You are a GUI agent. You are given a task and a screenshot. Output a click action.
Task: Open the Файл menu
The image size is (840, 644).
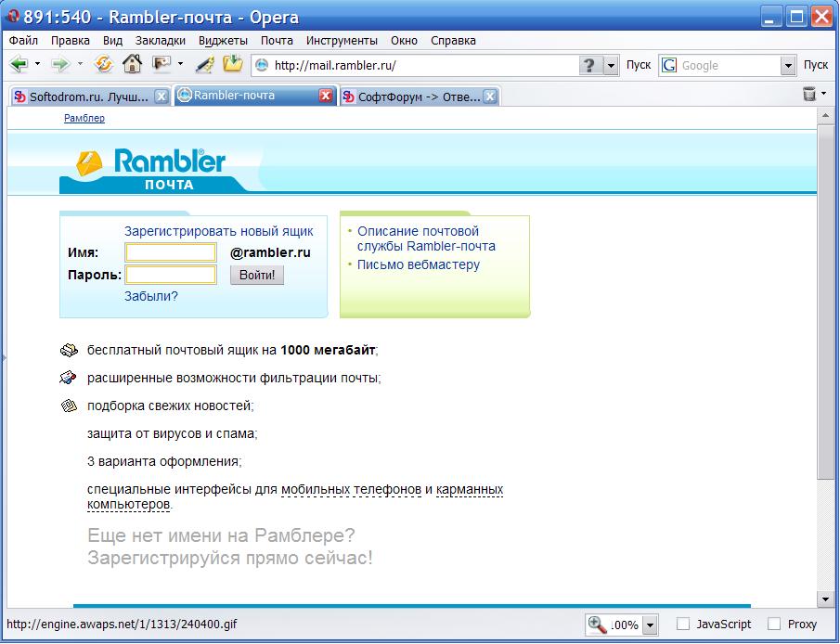23,41
